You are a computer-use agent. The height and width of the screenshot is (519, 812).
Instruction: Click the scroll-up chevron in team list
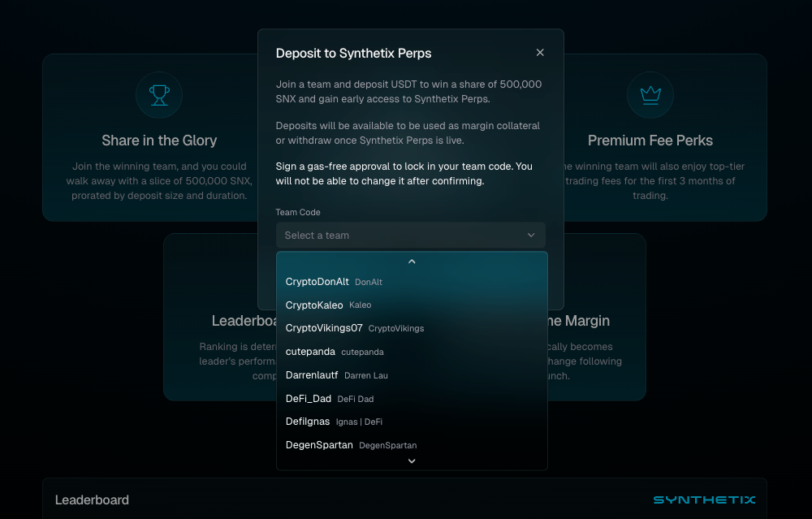[x=412, y=262]
